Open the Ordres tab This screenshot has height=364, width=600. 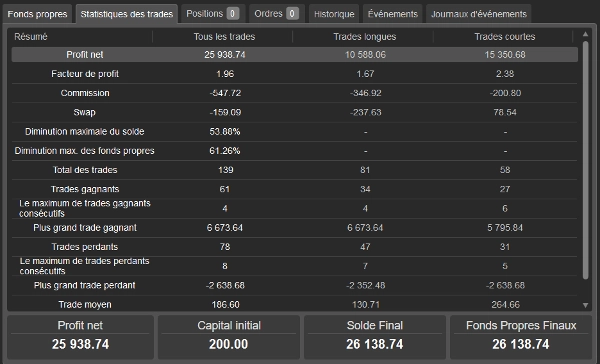tap(277, 14)
